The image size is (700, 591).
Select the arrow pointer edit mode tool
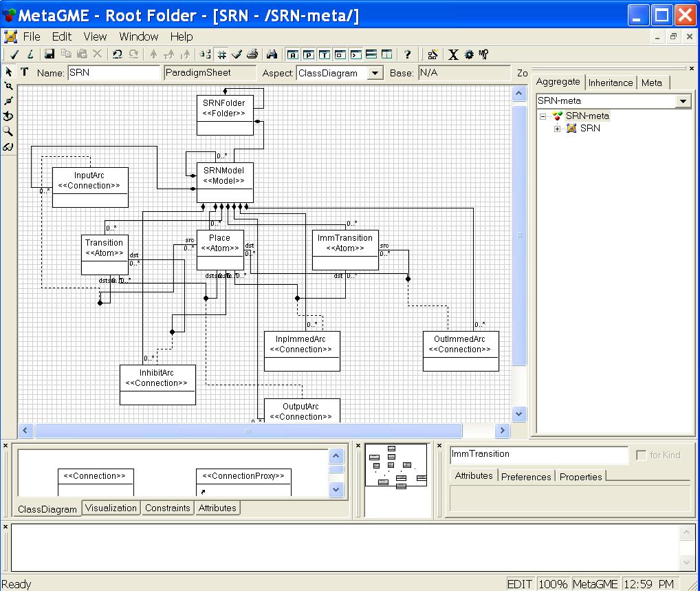(x=8, y=72)
